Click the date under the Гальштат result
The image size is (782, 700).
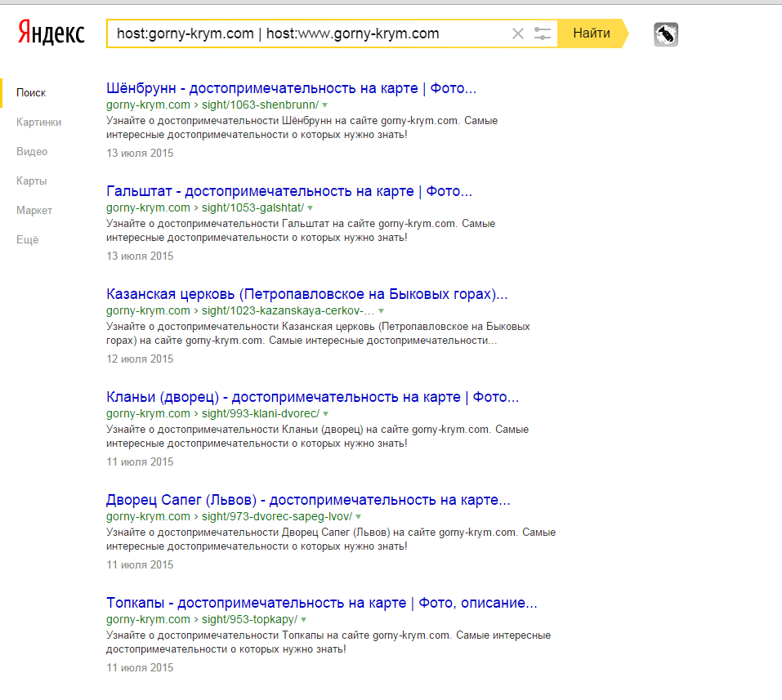coord(140,256)
